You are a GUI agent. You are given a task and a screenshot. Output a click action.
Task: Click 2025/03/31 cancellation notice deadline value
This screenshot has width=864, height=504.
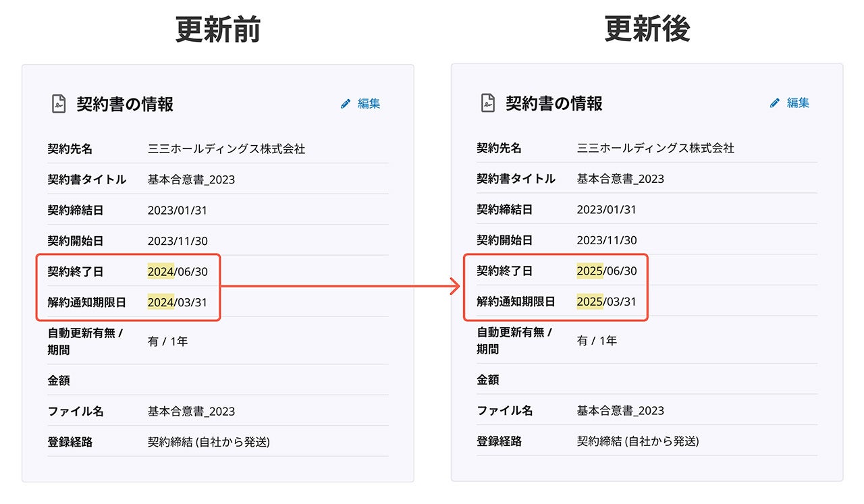pyautogui.click(x=607, y=301)
